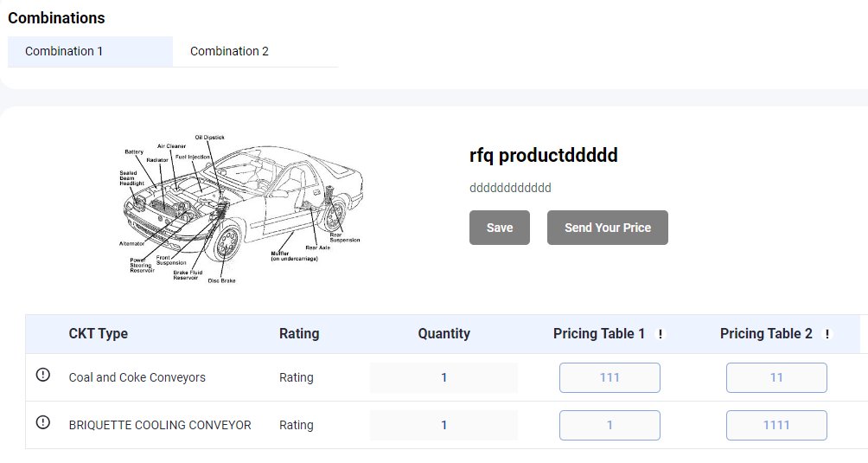
Task: Edit Pricing Table 1 value for BRIQUETTE row
Action: [x=610, y=425]
